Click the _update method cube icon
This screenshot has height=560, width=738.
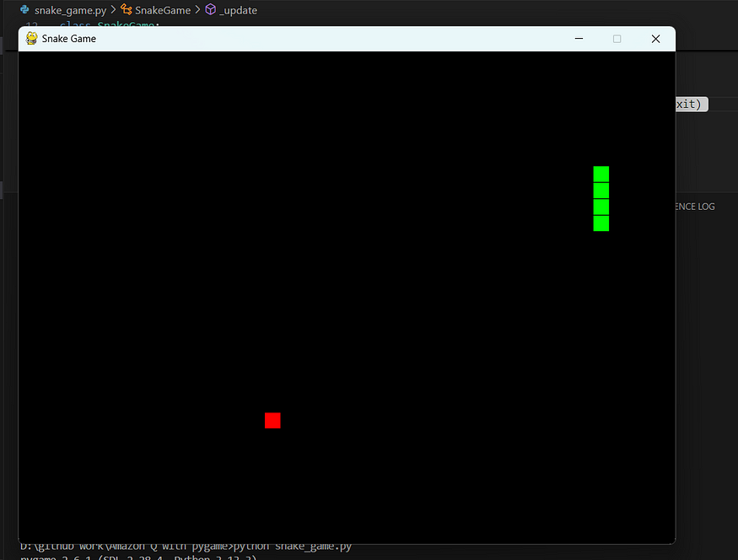pos(210,9)
